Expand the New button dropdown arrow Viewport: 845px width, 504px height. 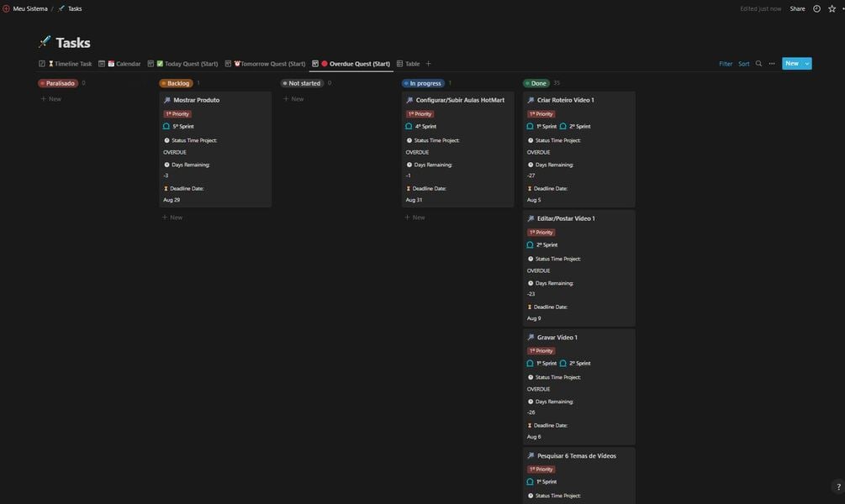(806, 64)
